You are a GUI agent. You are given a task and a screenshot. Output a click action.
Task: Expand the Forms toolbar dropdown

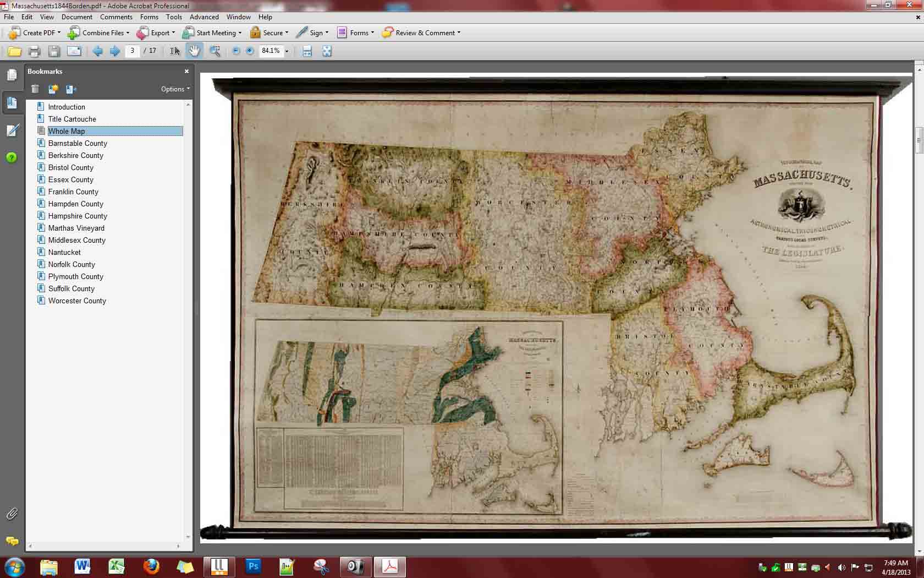[x=355, y=33]
